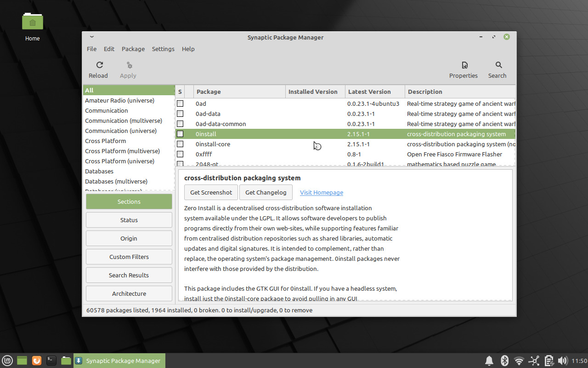Open the Settings menu
The width and height of the screenshot is (588, 368).
163,49
